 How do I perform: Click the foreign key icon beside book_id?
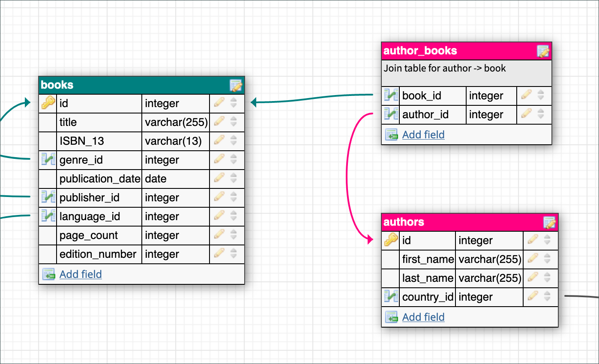click(391, 95)
